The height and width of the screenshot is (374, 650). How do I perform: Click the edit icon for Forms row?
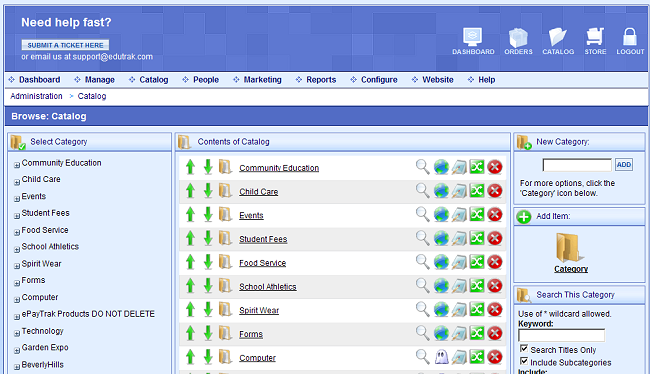coord(459,333)
